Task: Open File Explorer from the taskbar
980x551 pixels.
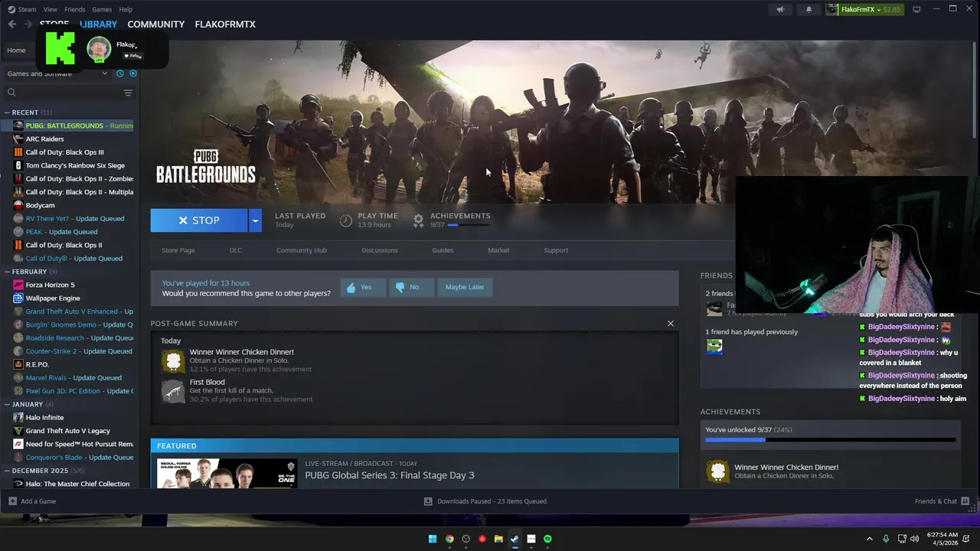Action: coord(498,539)
